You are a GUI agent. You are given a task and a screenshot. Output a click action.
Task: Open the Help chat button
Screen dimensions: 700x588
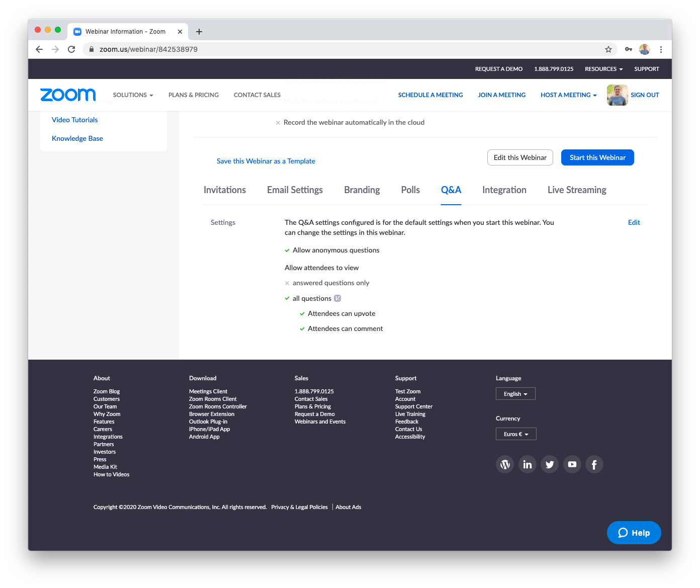(x=634, y=533)
